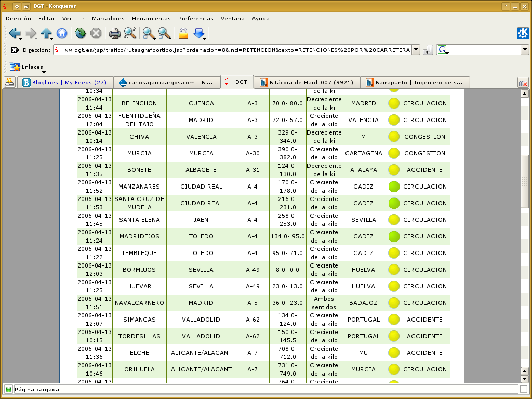Click the security padlock icon
This screenshot has width=532, height=399.
[x=183, y=34]
